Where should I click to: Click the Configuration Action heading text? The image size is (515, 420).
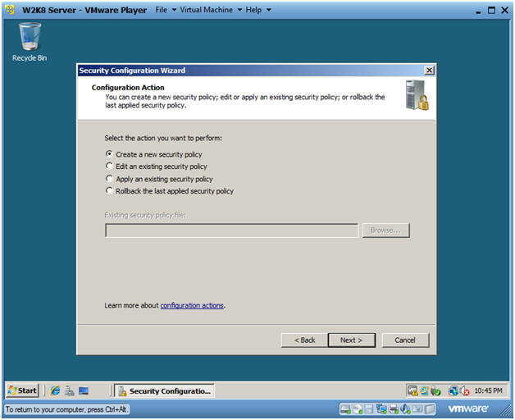click(x=128, y=88)
